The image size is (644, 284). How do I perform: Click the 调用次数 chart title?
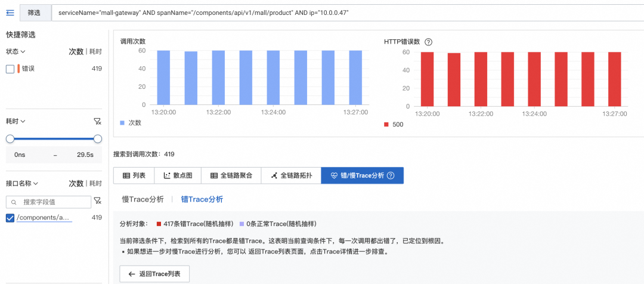click(132, 41)
